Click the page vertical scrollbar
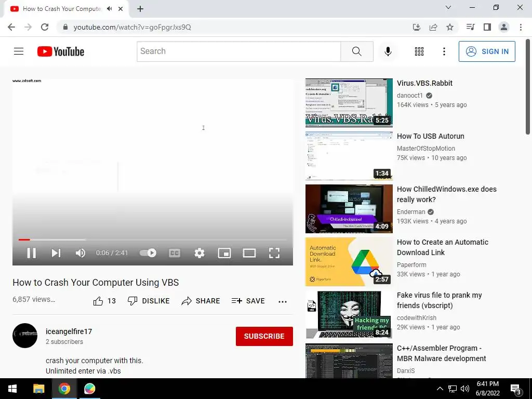This screenshot has width=532, height=399. pyautogui.click(x=528, y=87)
